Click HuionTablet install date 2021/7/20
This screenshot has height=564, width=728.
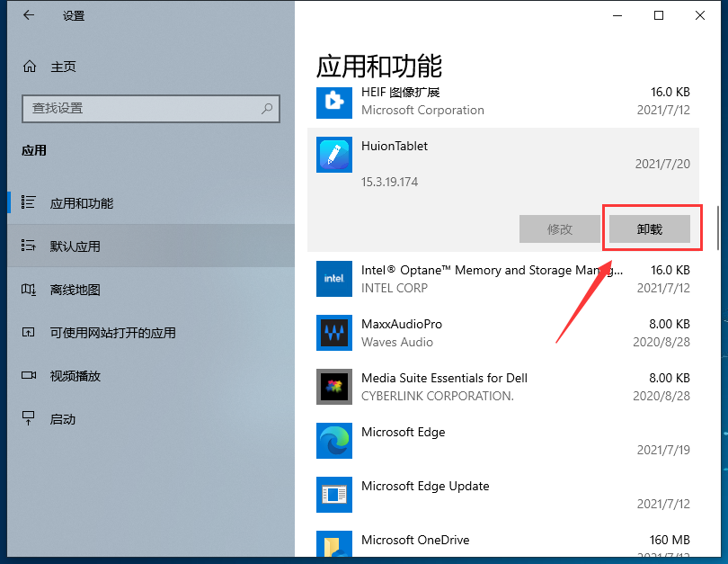pos(662,164)
